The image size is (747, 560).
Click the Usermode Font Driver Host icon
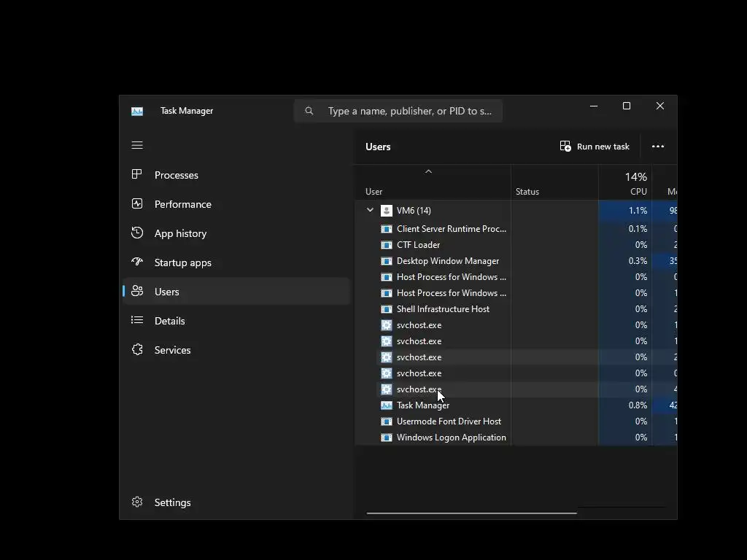[387, 421]
